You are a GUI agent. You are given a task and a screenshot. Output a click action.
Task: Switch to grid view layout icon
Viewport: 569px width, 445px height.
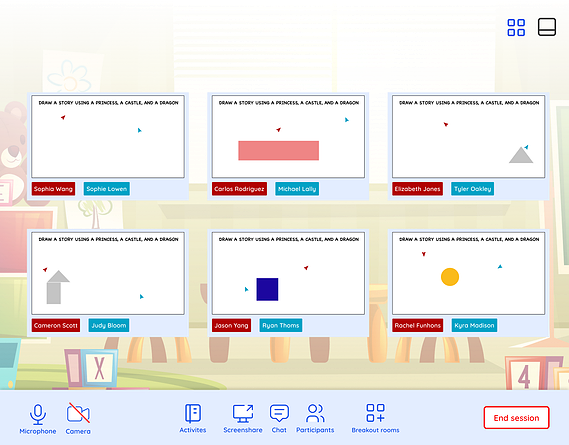[x=516, y=28]
